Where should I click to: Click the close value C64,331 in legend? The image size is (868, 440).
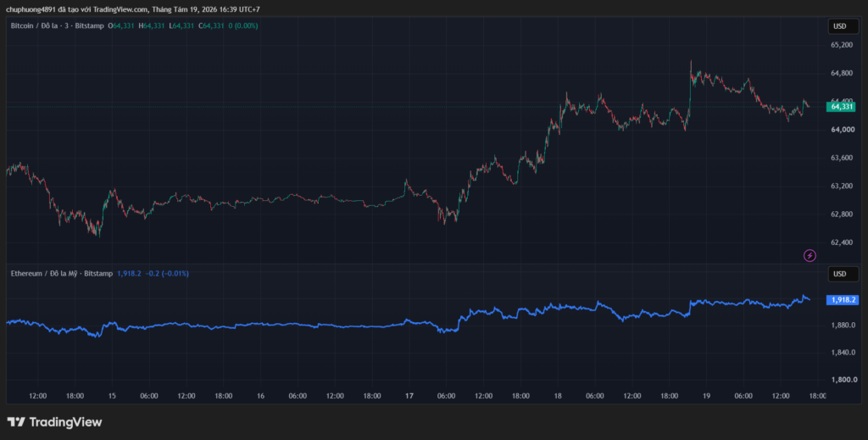pos(211,26)
